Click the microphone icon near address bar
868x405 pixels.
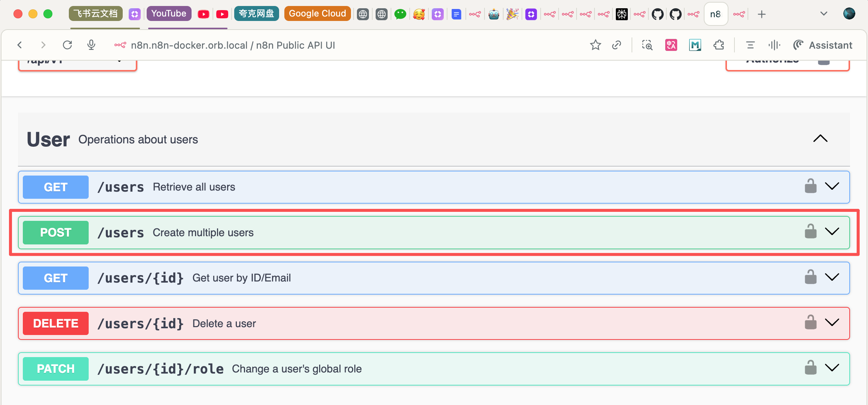[x=91, y=45]
